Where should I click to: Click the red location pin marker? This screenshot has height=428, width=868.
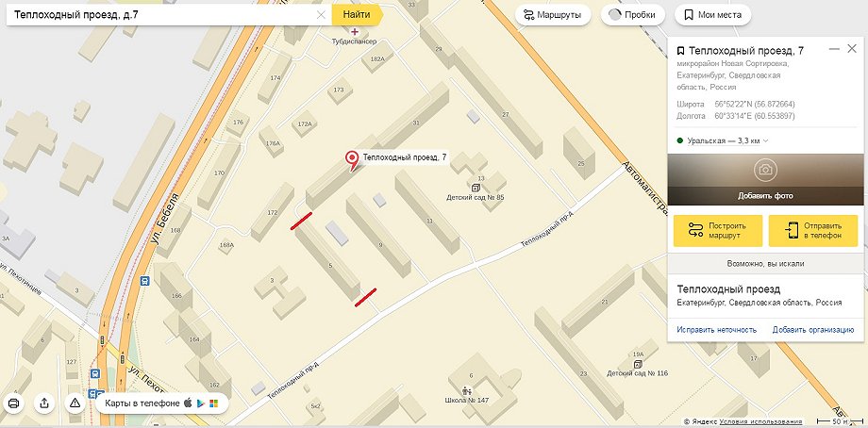point(351,160)
